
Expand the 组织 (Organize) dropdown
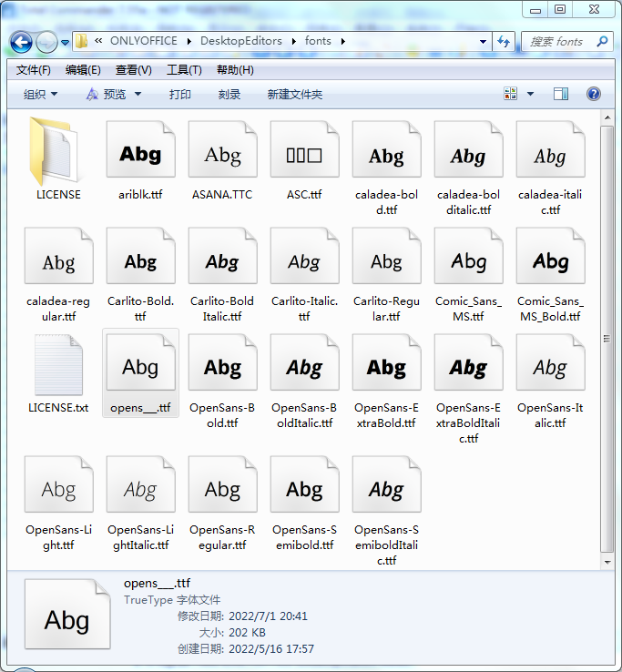40,95
